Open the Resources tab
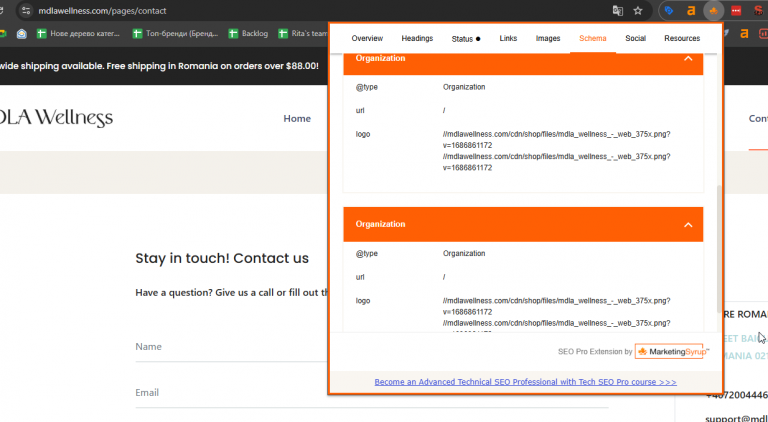Viewport: 768px width, 422px height. (682, 38)
